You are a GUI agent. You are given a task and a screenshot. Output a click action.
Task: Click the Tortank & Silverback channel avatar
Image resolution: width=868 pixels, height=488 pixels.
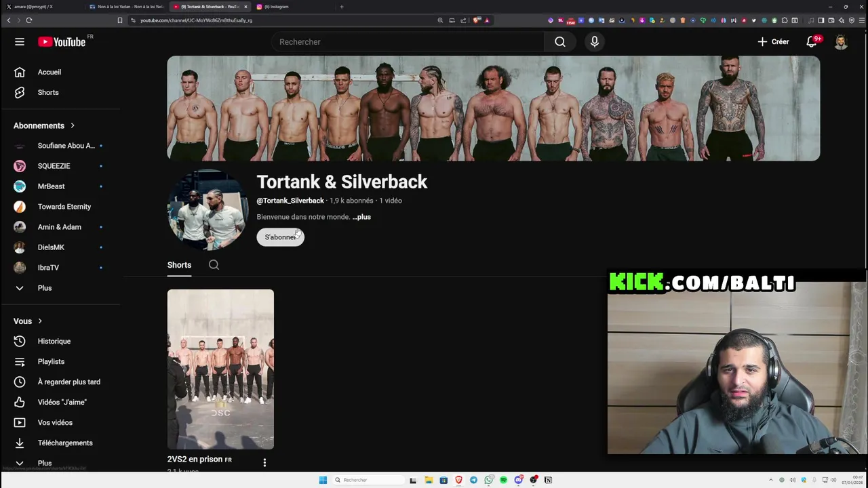208,210
